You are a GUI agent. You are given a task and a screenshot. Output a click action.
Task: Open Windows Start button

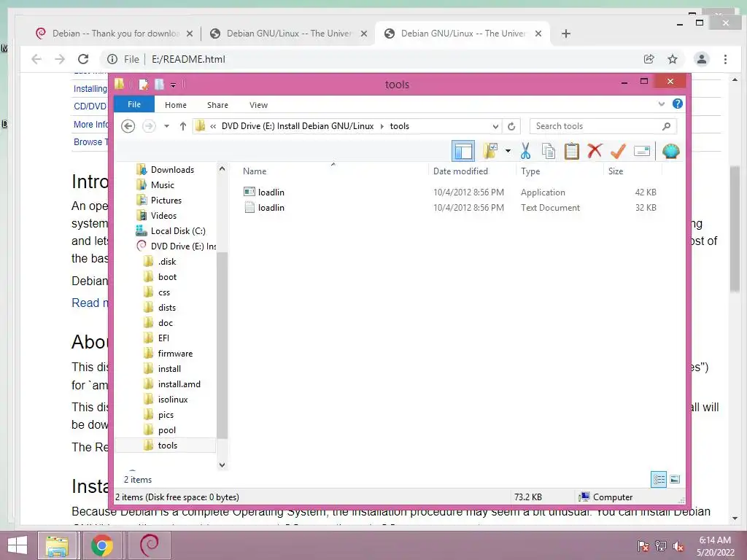[18, 545]
